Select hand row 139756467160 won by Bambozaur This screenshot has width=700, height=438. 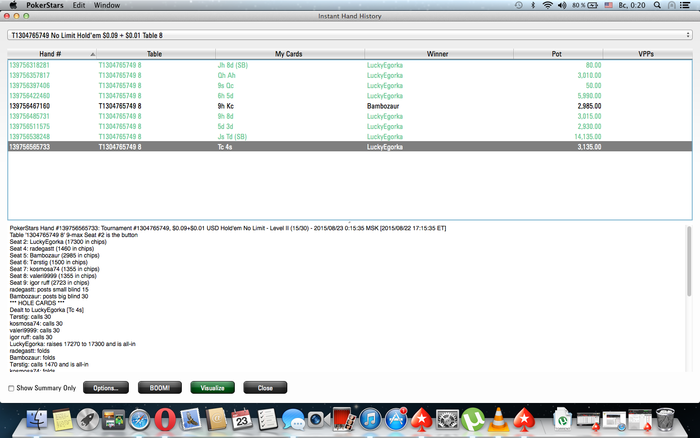pos(350,106)
